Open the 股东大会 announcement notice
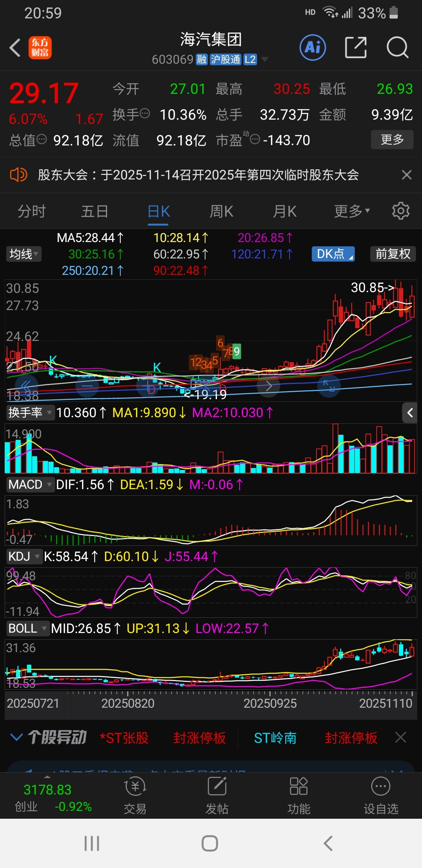The height and width of the screenshot is (868, 422). [x=198, y=175]
